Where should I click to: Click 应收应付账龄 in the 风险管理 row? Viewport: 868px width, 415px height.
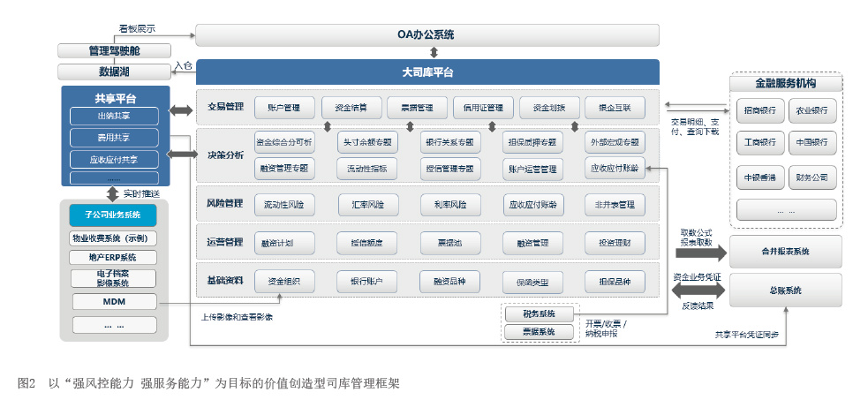click(x=533, y=205)
